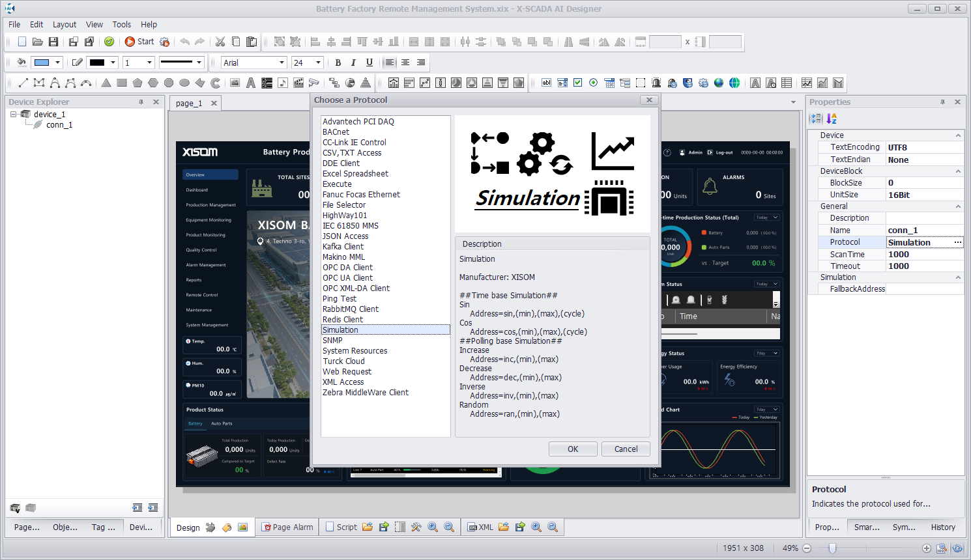Toggle Underline text formatting

[x=370, y=63]
